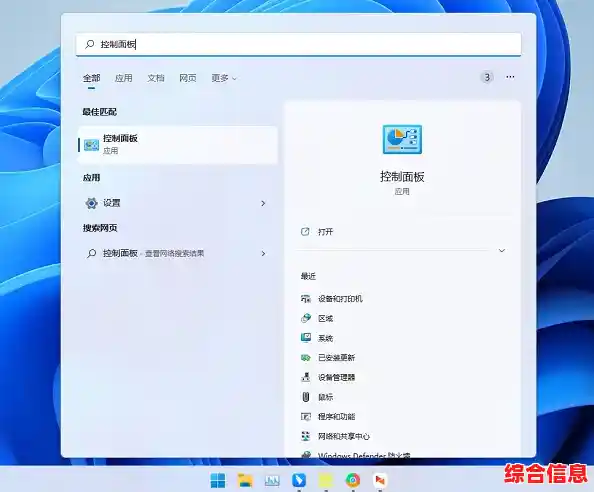Click the web search magnifier icon

pyautogui.click(x=91, y=253)
